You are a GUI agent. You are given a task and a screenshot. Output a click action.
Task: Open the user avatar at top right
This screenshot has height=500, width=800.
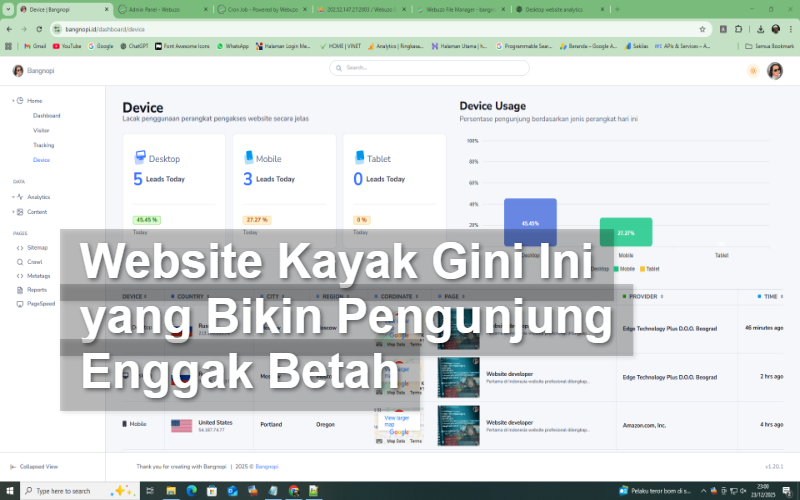click(x=775, y=71)
